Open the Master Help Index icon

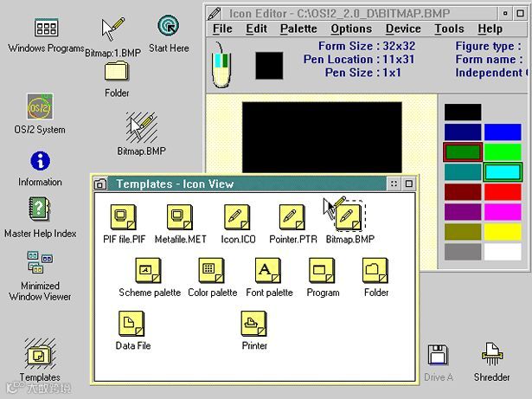[39, 209]
